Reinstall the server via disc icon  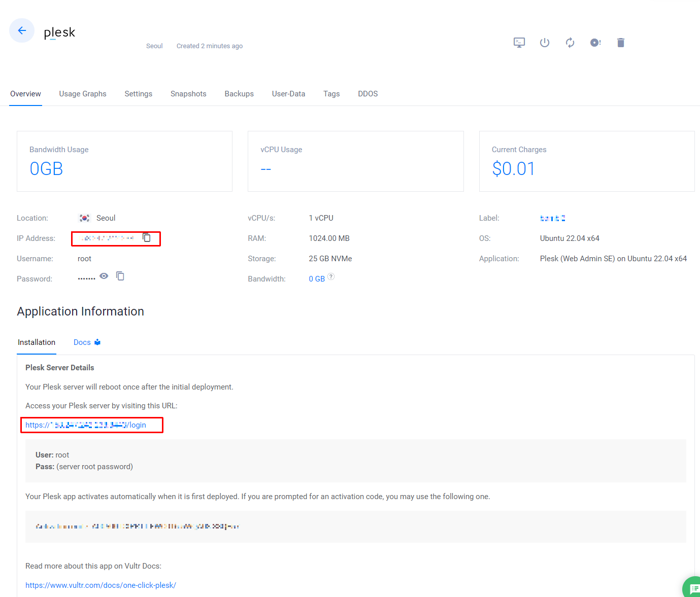(595, 43)
